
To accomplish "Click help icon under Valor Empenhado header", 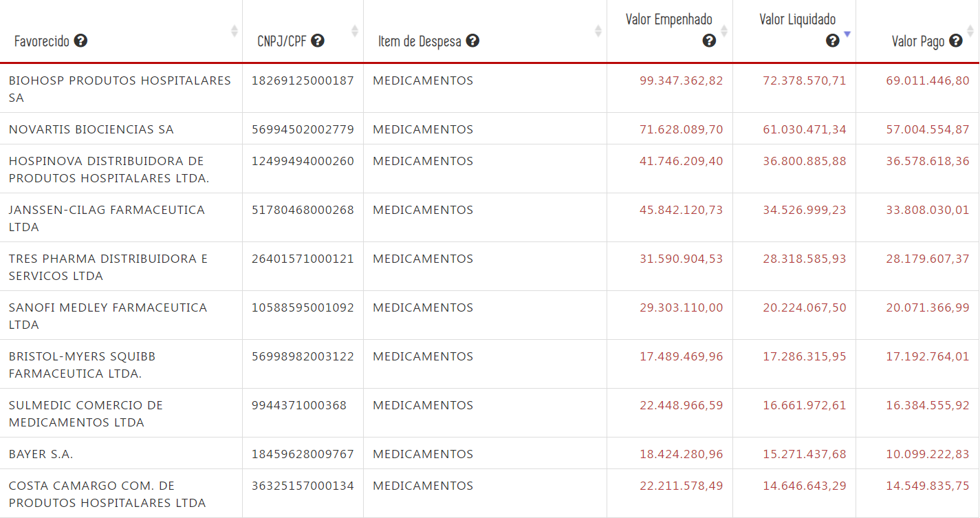I will click(709, 41).
